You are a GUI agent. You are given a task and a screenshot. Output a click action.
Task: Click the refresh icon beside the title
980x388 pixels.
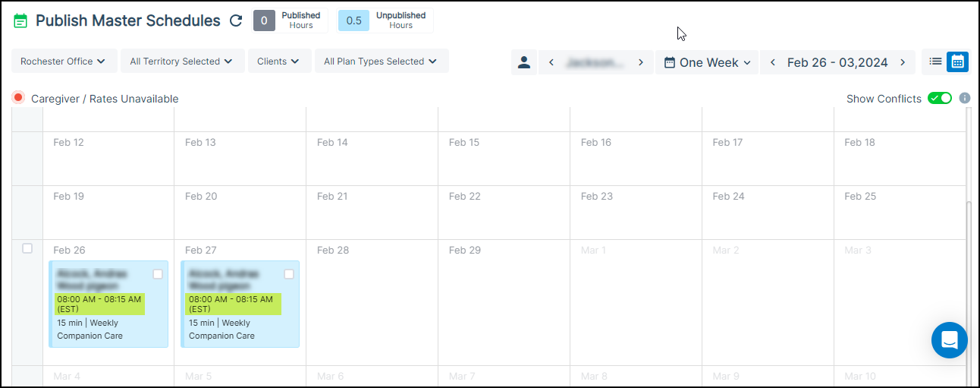[x=236, y=21]
